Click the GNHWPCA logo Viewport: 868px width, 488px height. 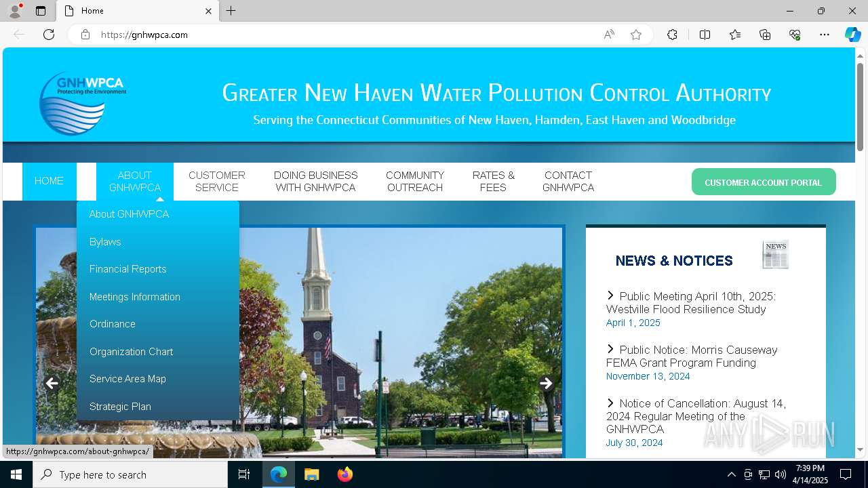[x=82, y=103]
